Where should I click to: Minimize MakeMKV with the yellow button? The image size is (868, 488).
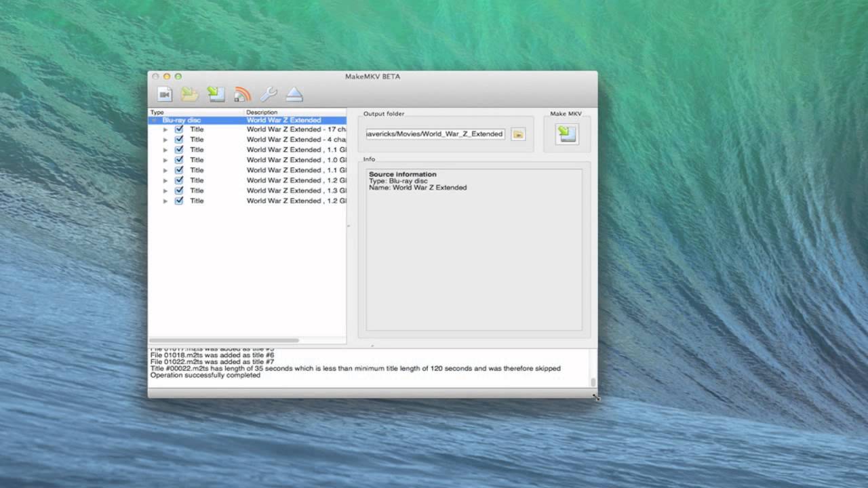coord(167,77)
